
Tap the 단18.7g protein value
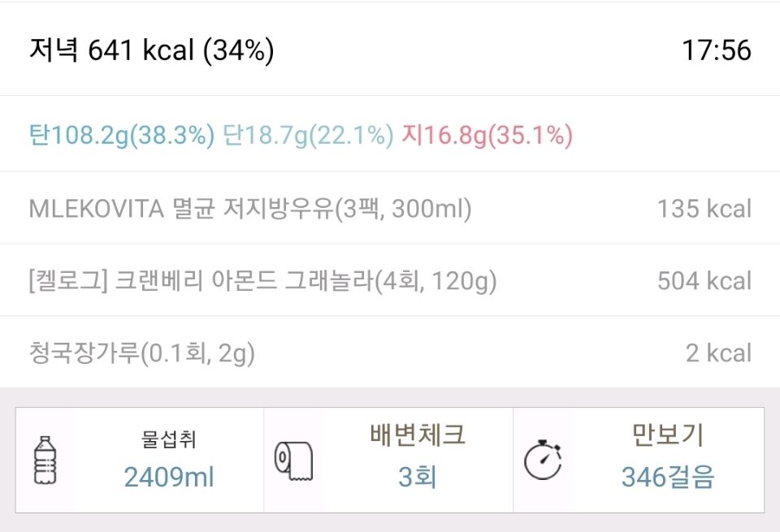308,136
